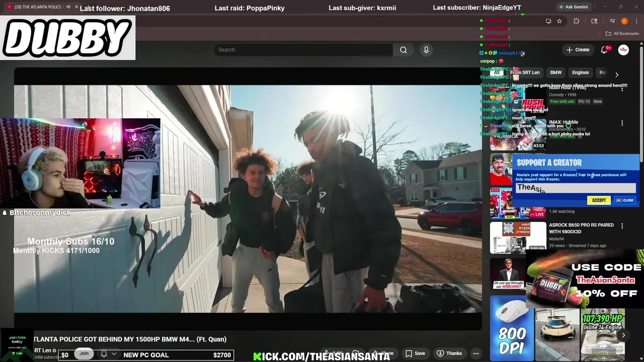644x362 pixels.
Task: Open the IMAX: Hubble 43:53 thumbnail
Action: tap(518, 134)
